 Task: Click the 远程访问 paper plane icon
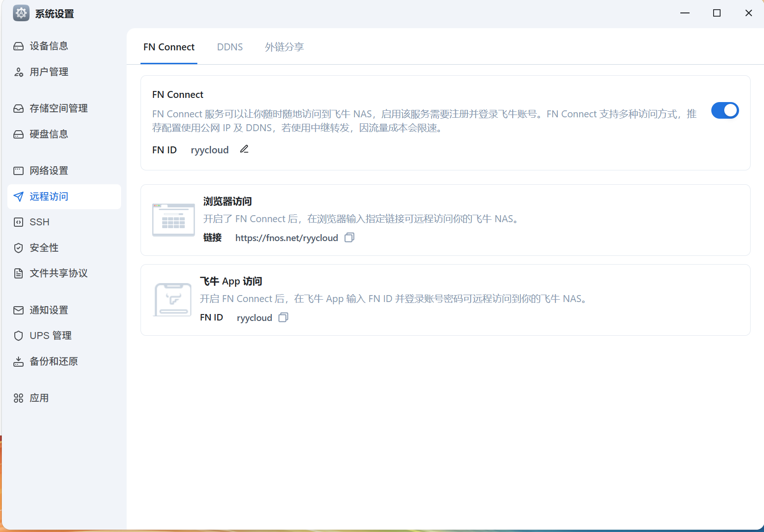pos(18,197)
